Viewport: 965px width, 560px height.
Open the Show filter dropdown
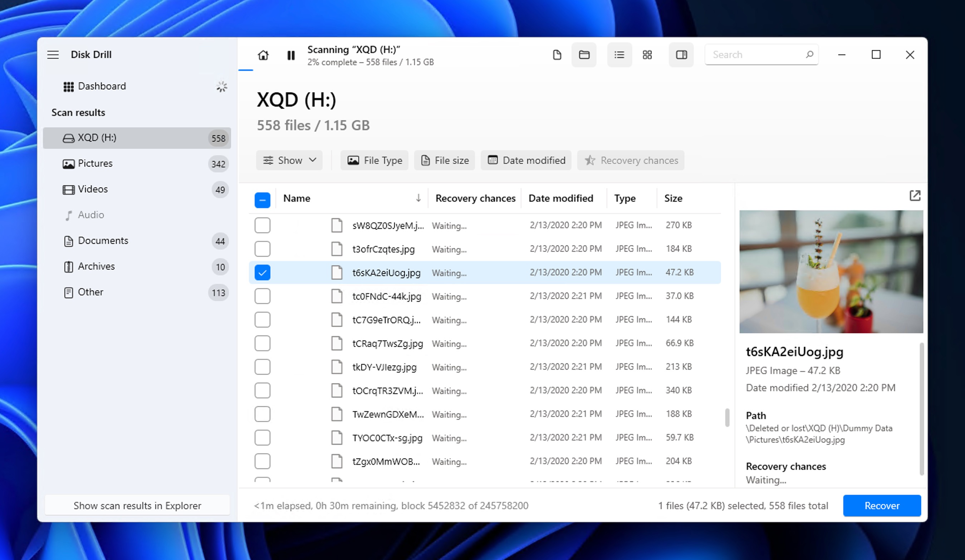(289, 160)
